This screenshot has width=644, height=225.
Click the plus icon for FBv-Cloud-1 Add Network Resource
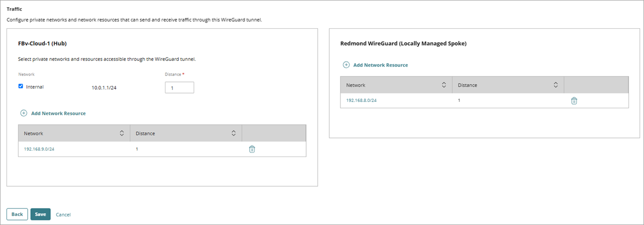click(x=24, y=113)
